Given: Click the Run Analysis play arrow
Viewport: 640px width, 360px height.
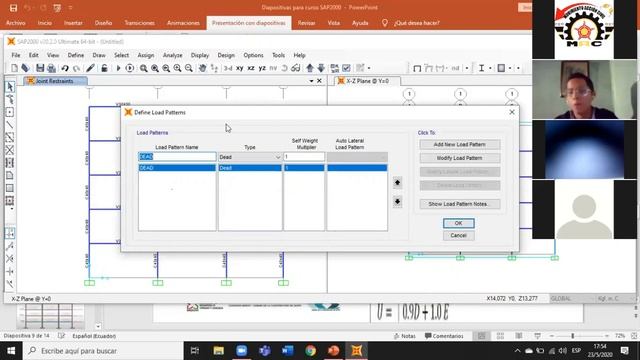Looking at the screenshot, I should pyautogui.click(x=118, y=68).
